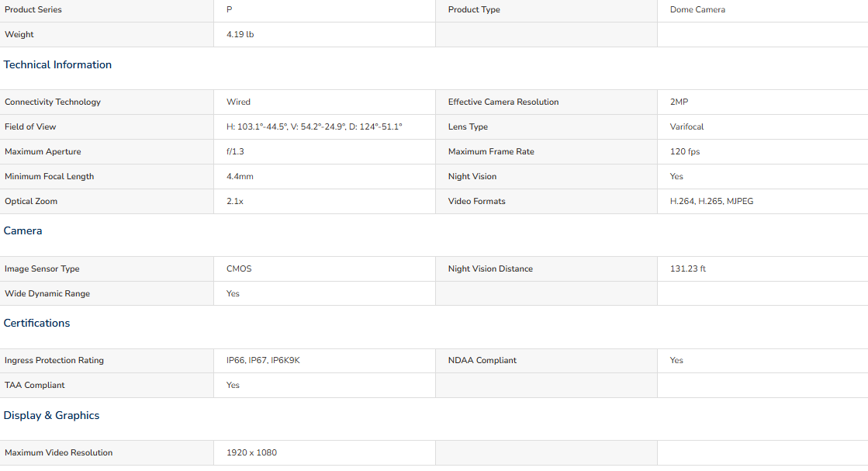Click the Certifications section heading
Image resolution: width=868 pixels, height=471 pixels.
pos(36,324)
